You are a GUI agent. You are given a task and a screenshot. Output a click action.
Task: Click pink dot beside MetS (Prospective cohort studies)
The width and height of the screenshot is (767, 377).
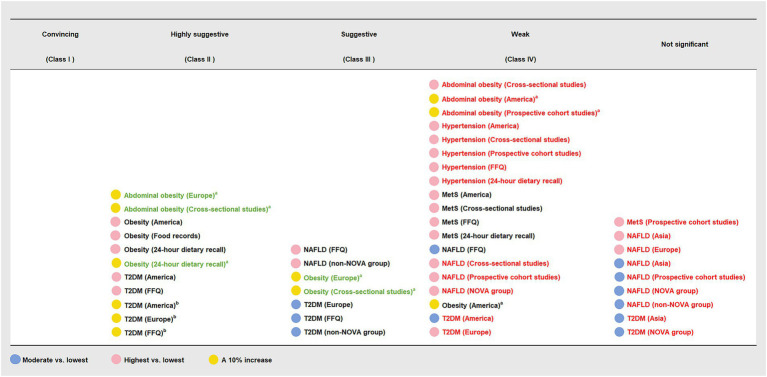pos(618,222)
